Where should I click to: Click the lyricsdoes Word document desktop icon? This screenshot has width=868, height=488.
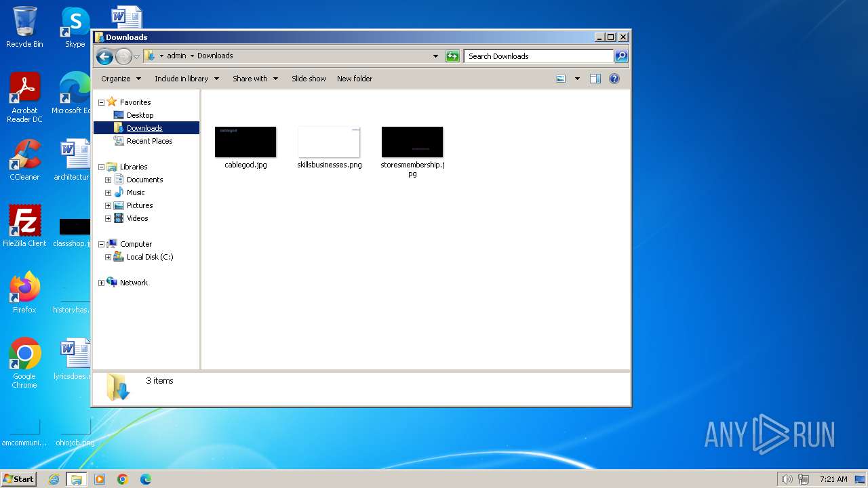point(74,359)
